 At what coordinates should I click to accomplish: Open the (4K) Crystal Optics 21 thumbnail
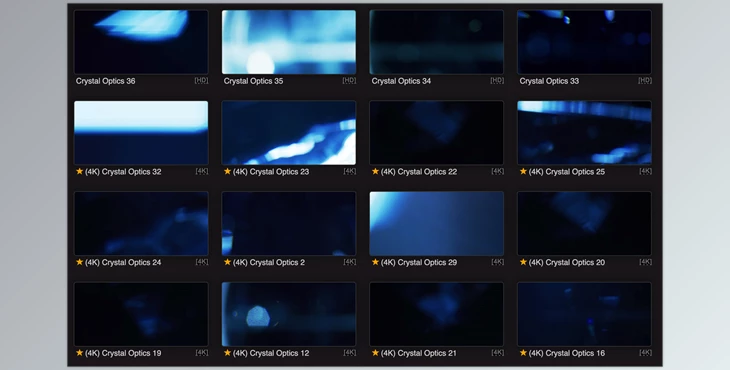[437, 314]
